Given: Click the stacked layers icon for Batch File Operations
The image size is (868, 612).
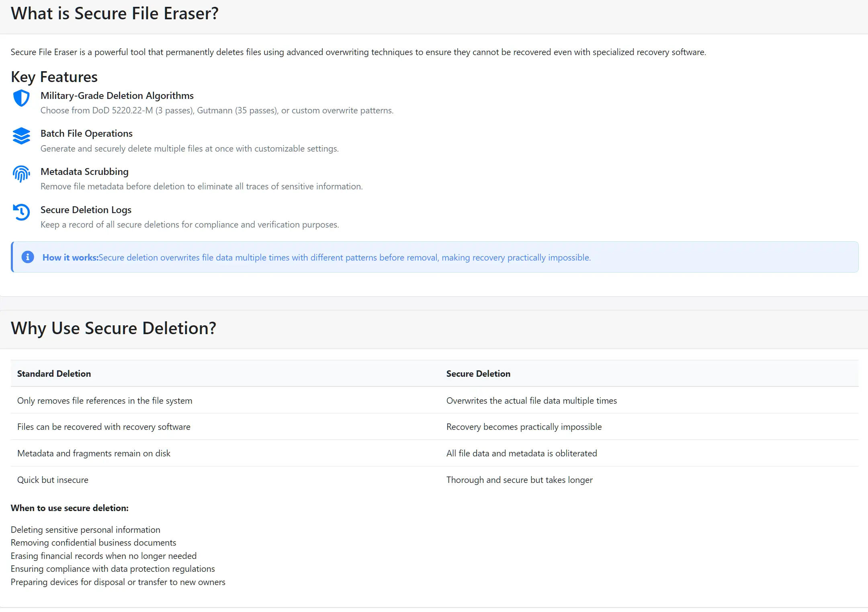Looking at the screenshot, I should click(x=21, y=136).
